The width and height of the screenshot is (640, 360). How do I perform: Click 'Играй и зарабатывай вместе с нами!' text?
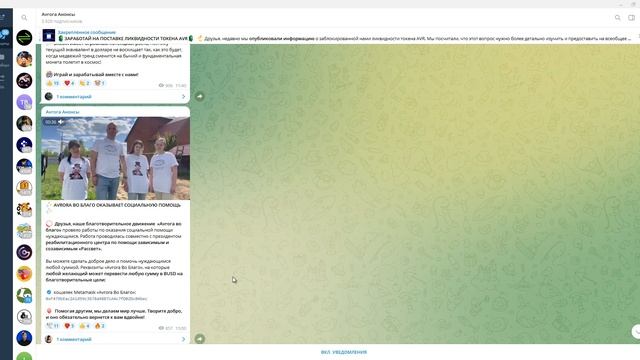tap(96, 75)
